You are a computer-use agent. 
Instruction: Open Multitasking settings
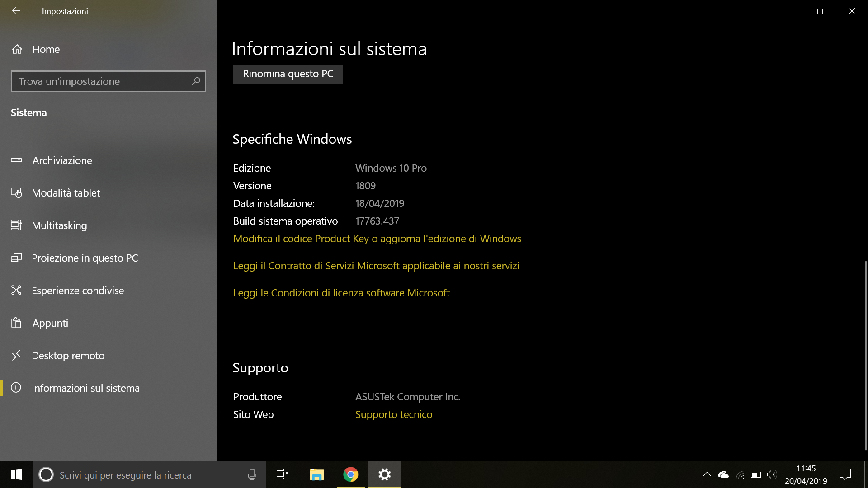coord(108,225)
